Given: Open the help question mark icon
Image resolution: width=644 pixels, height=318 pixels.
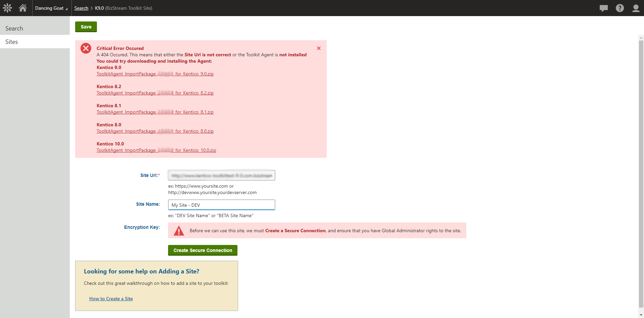Looking at the screenshot, I should [x=620, y=8].
